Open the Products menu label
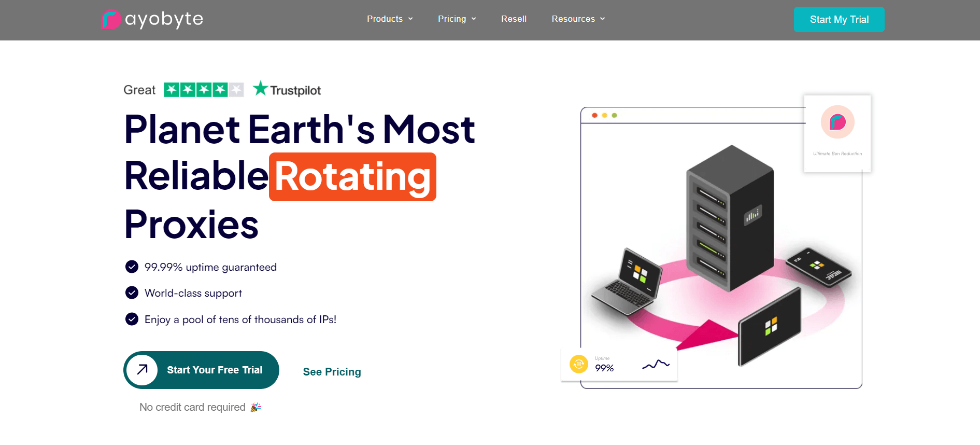980x445 pixels. click(x=385, y=19)
